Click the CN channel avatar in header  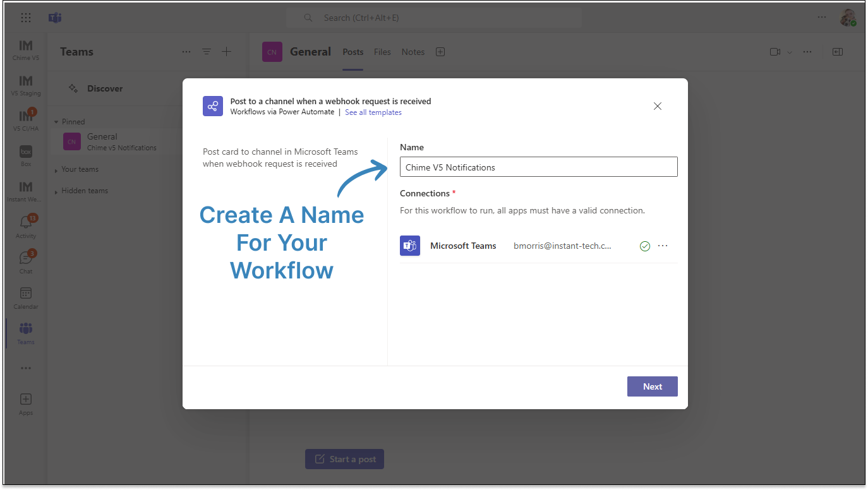coord(272,52)
